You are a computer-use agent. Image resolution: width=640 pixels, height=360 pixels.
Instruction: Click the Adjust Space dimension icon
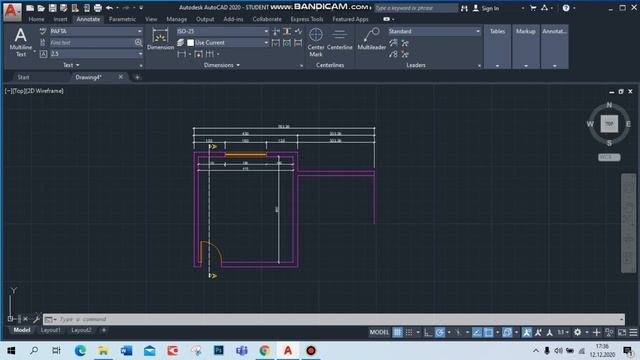pyautogui.click(x=287, y=31)
